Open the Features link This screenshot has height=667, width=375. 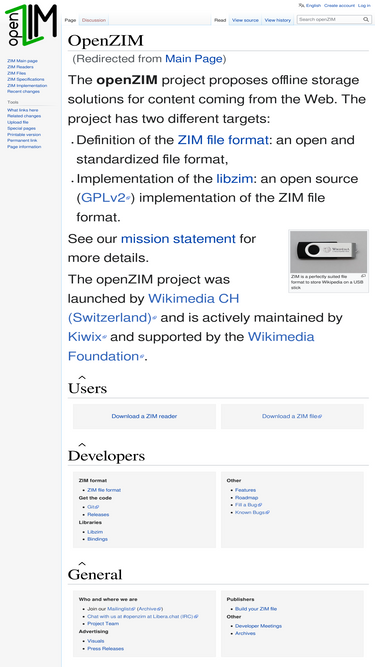pos(245,490)
